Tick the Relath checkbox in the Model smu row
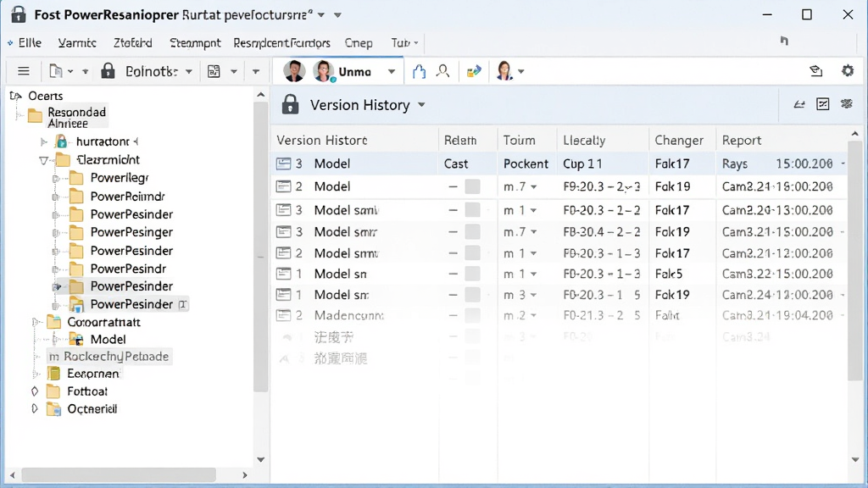Viewport: 868px width, 488px height. click(472, 252)
